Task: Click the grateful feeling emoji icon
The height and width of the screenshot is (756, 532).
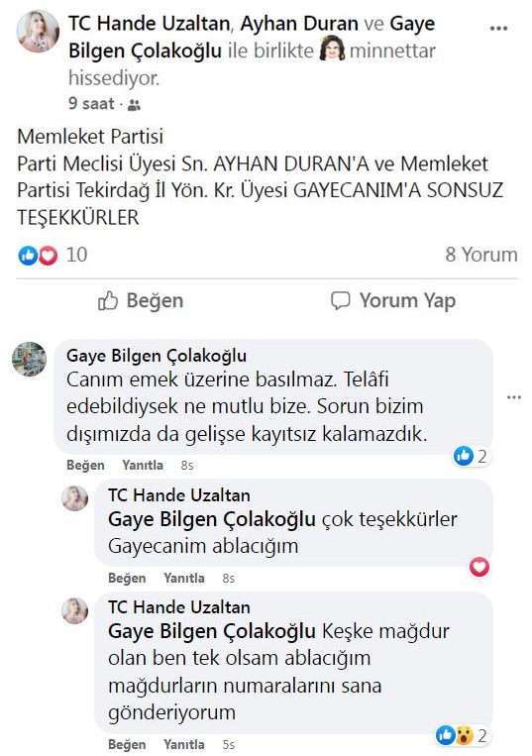Action: (332, 50)
